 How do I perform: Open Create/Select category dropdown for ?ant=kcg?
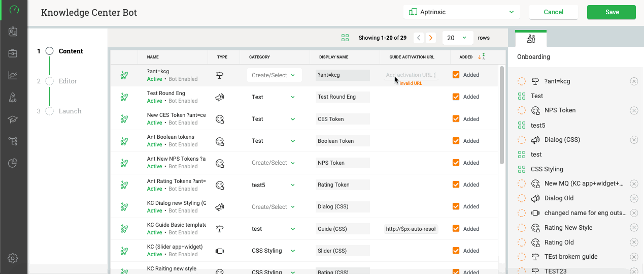point(274,75)
